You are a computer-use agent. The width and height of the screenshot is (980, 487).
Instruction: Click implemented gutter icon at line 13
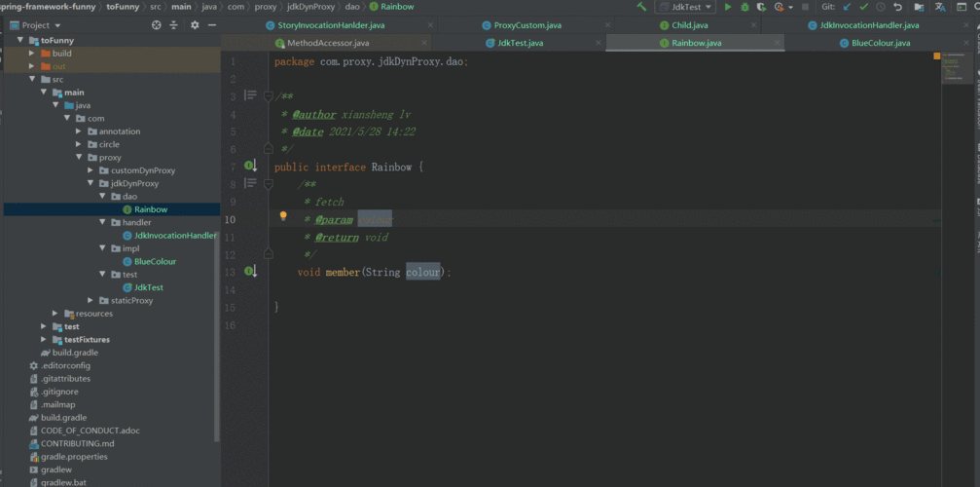[250, 272]
